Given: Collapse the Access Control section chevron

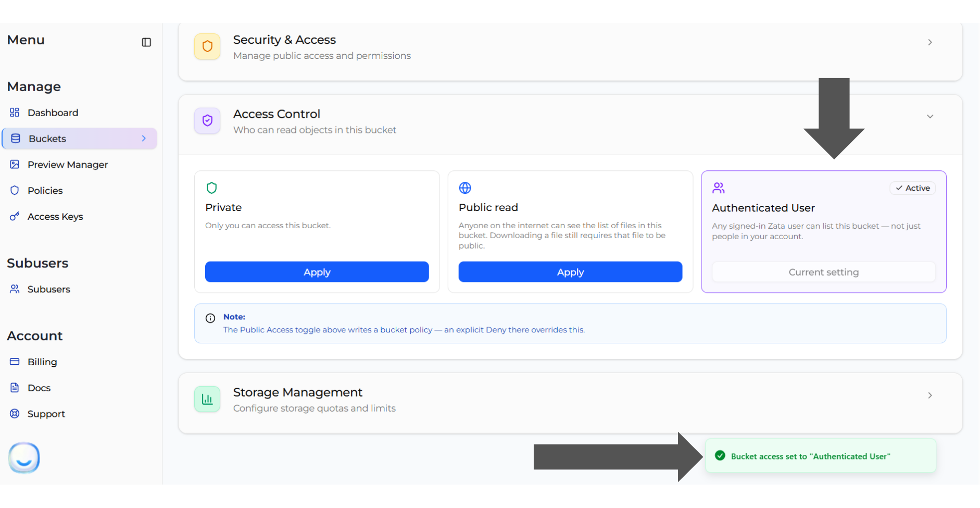Looking at the screenshot, I should click(x=930, y=116).
